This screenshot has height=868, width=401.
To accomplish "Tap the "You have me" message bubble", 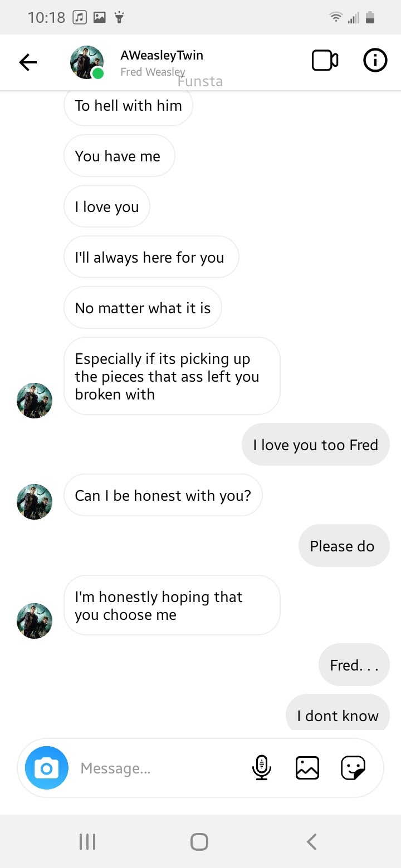I will (119, 156).
